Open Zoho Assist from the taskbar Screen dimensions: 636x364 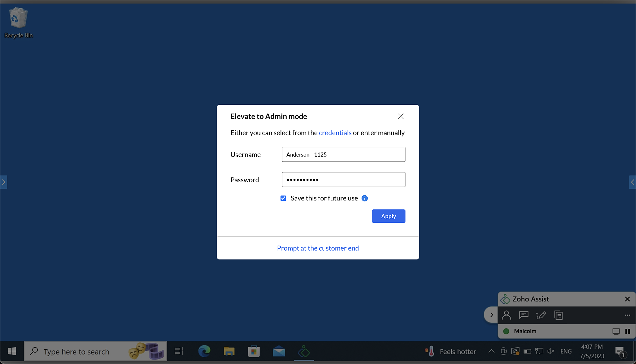pyautogui.click(x=304, y=351)
